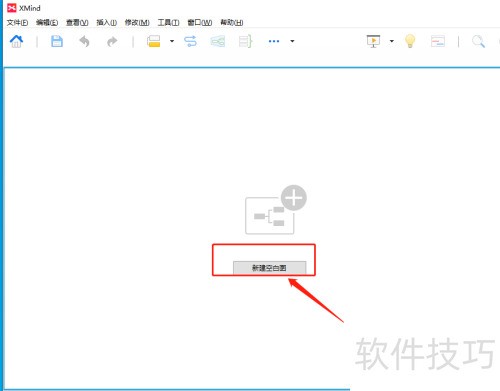Screen dimensions: 500x391
Task: Open the 窗口(W) menu
Action: point(200,23)
